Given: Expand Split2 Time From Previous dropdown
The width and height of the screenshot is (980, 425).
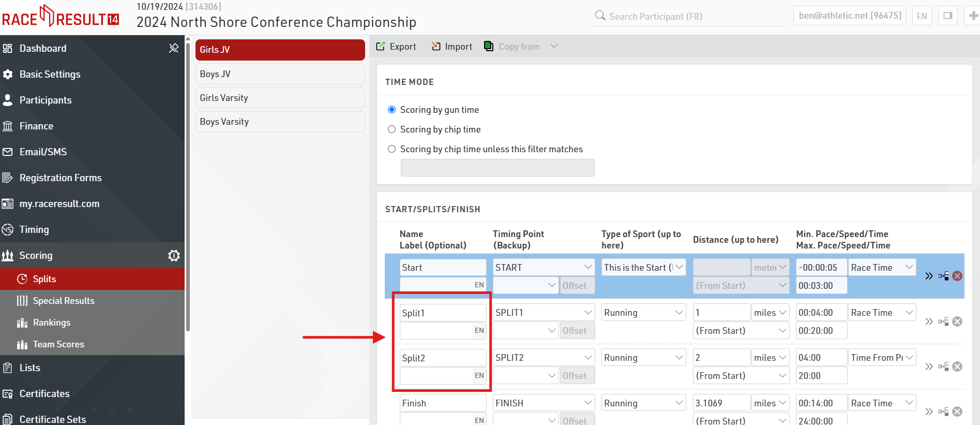Looking at the screenshot, I should click(882, 357).
